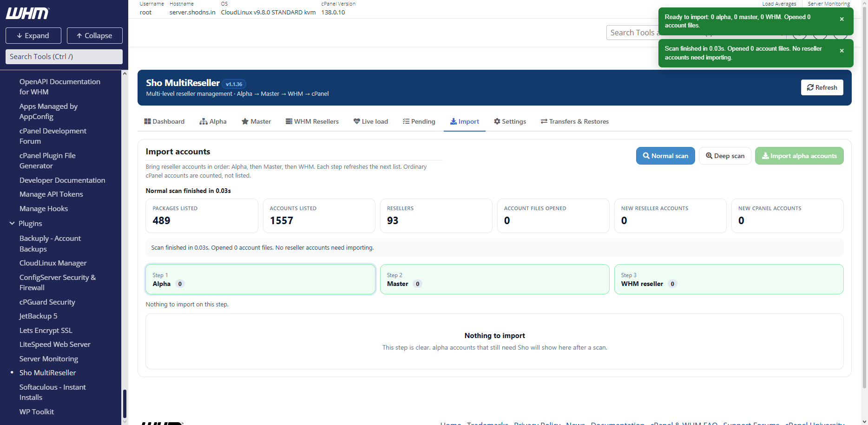Click cPanel Version 138.0.10 text
Image resolution: width=868 pixels, height=425 pixels.
(x=333, y=13)
